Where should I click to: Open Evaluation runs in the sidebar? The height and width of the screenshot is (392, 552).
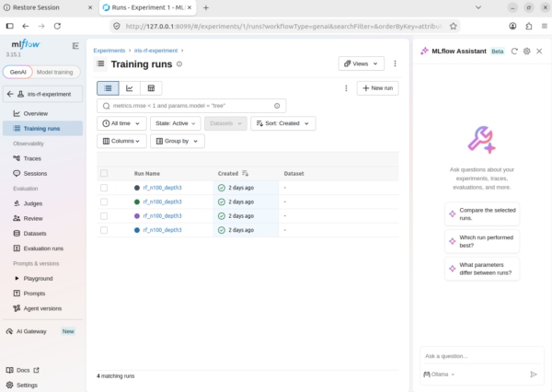click(42, 248)
